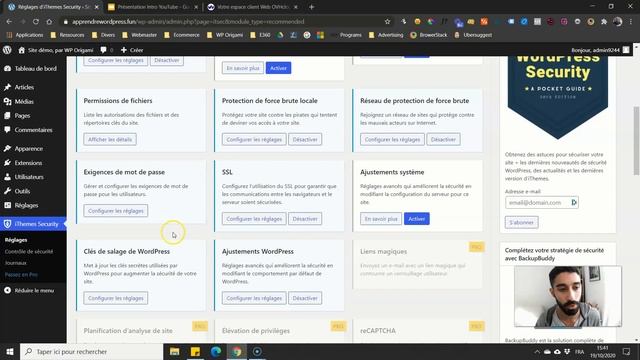Viewport: 640px width, 360px height.
Task: Switch to the Présentation Intro YouTube tab
Action: 153,7
